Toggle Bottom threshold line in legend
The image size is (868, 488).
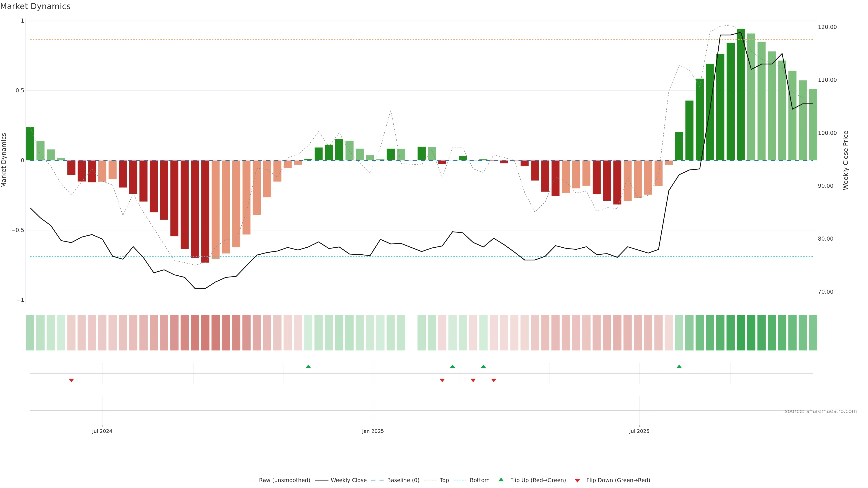click(x=479, y=480)
